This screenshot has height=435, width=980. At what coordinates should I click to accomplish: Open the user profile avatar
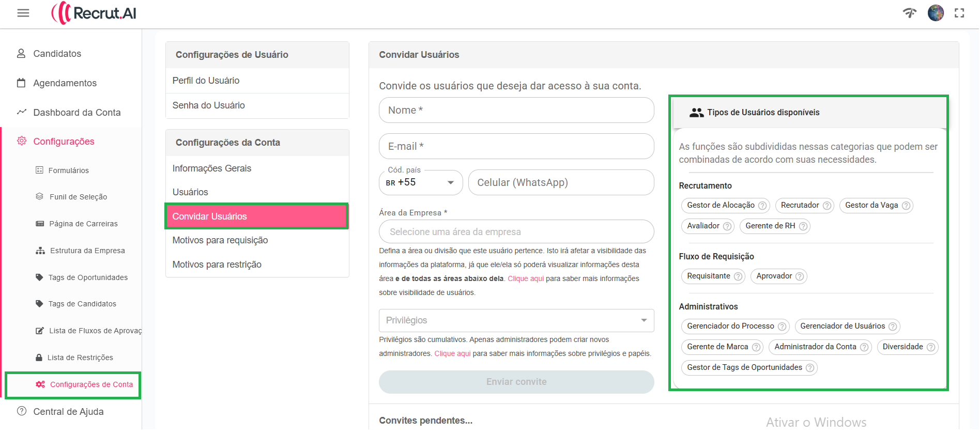pyautogui.click(x=936, y=13)
